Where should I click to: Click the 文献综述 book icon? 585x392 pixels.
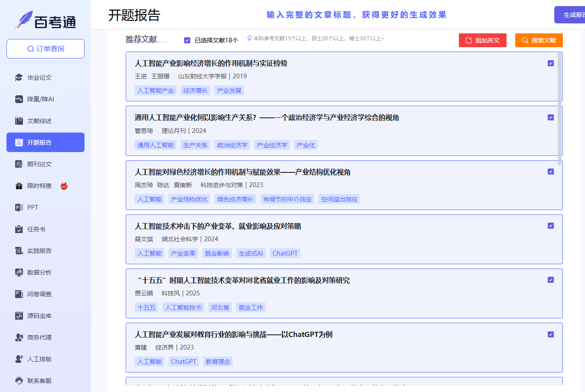click(x=19, y=121)
